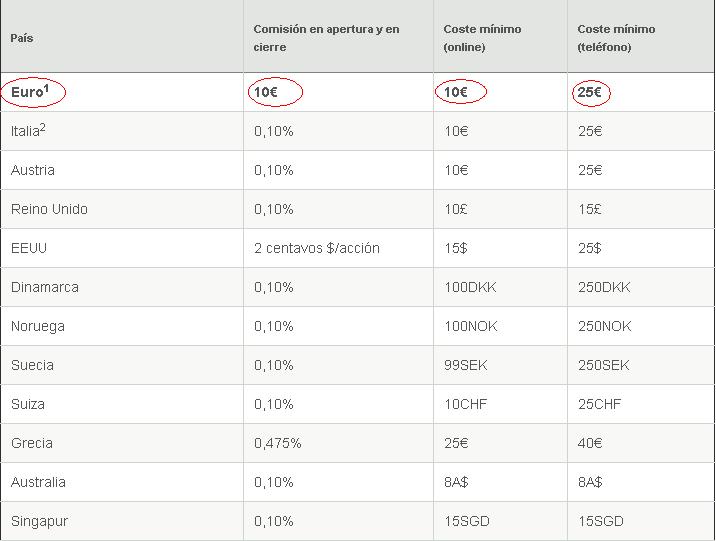Click the 25CHF phone cost value
This screenshot has width=716, height=541.
point(599,404)
